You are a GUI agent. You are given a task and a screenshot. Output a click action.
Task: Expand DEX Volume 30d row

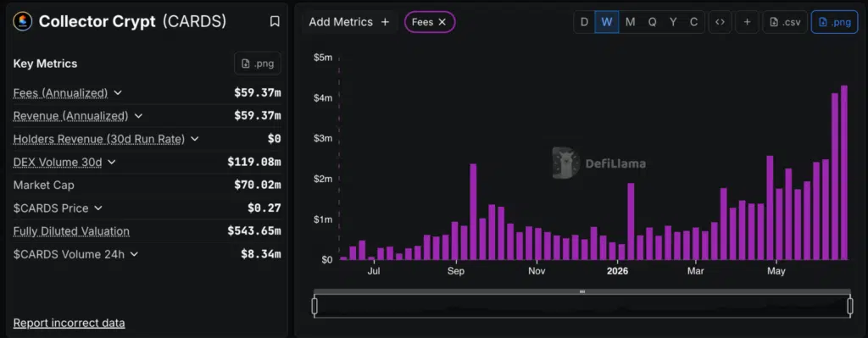coord(112,162)
